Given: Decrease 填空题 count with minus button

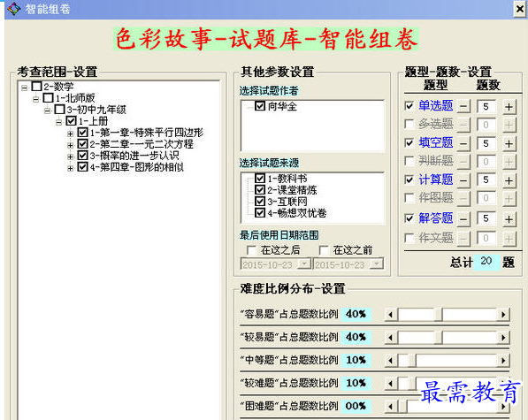Looking at the screenshot, I should (x=463, y=144).
